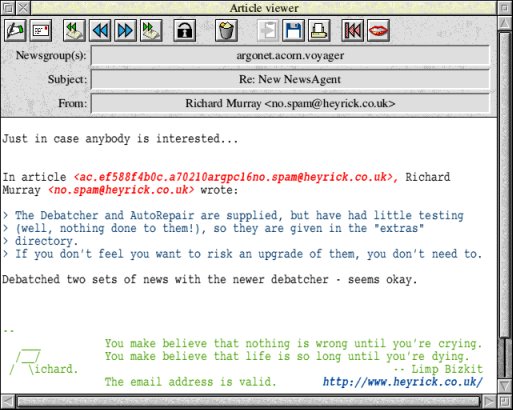Go to next article with blue forward arrows

125,30
